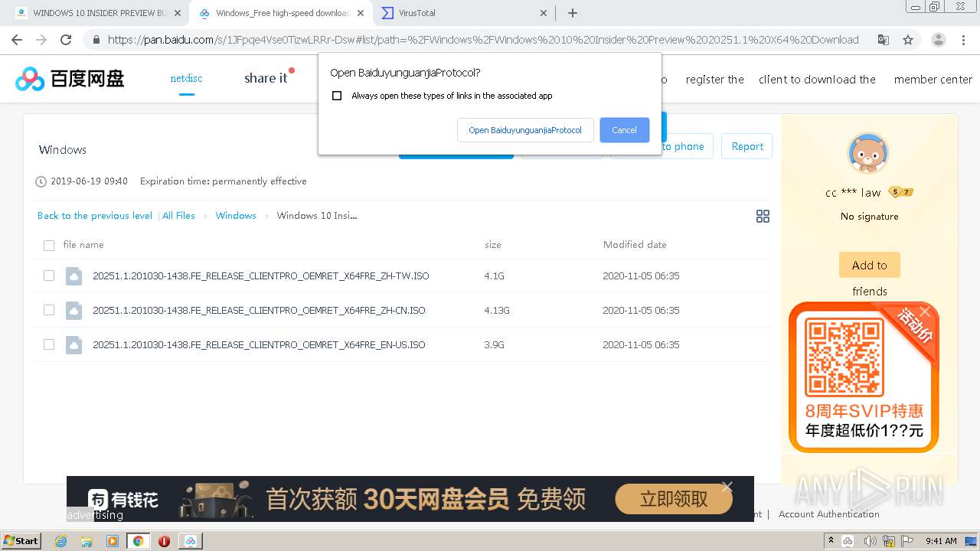Click the Windows breadcrumb link
Viewport: 980px width, 551px height.
coord(236,216)
